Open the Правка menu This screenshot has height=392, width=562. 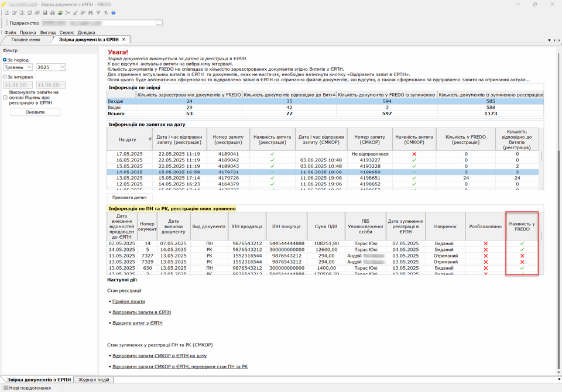tap(28, 32)
